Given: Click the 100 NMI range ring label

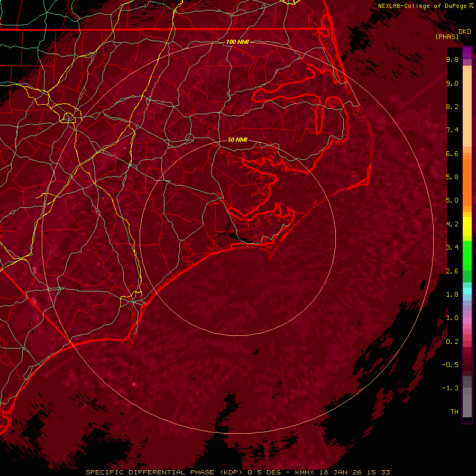Looking at the screenshot, I should point(237,42).
